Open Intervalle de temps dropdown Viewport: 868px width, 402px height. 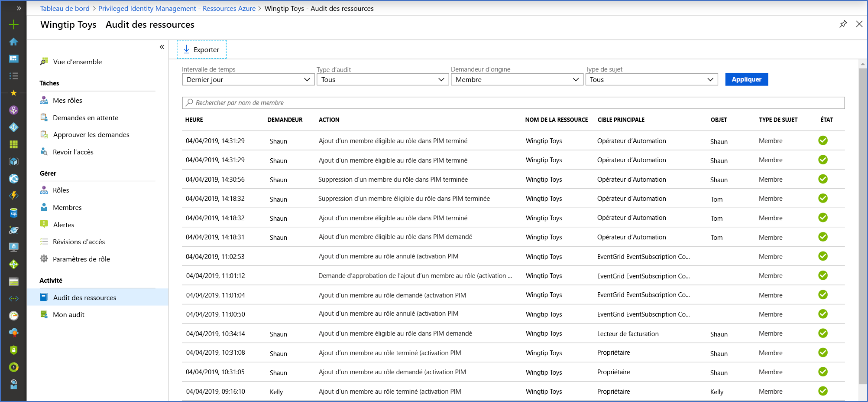pyautogui.click(x=248, y=79)
